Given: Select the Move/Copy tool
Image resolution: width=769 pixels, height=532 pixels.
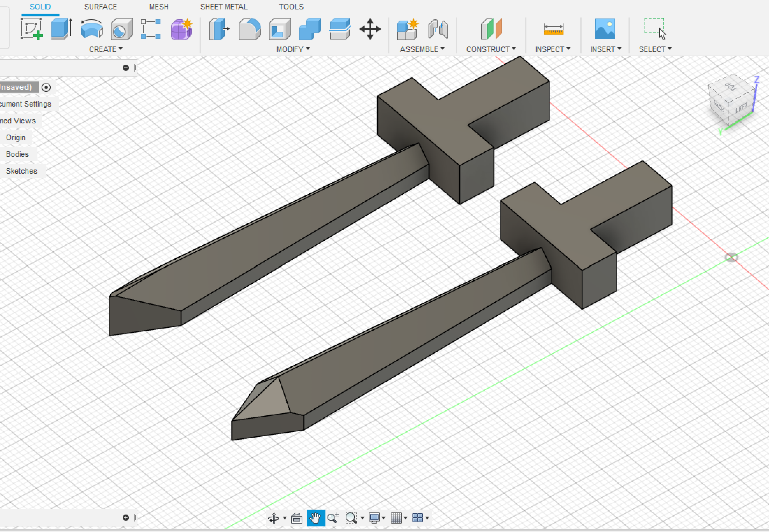Looking at the screenshot, I should 370,29.
